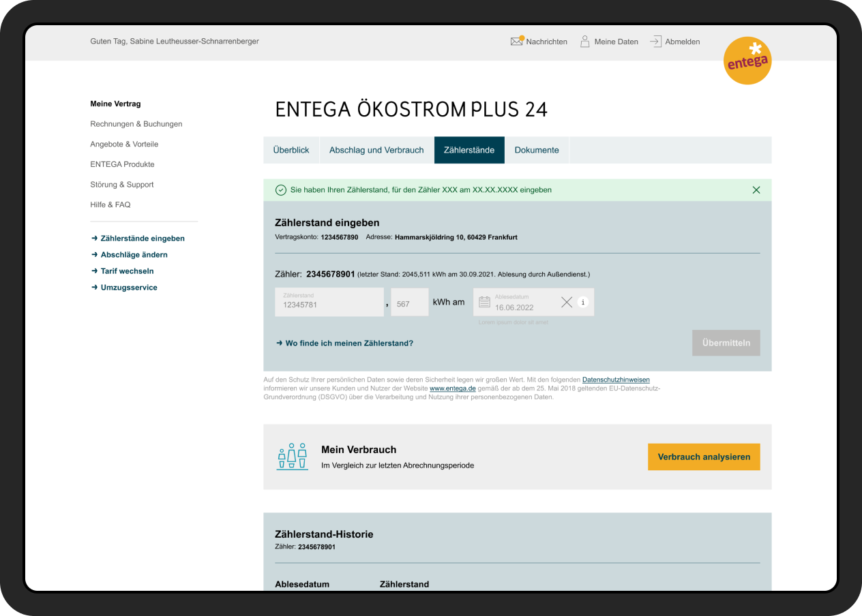Dismiss the Zählerstand success message
This screenshot has height=616, width=862.
tap(756, 190)
